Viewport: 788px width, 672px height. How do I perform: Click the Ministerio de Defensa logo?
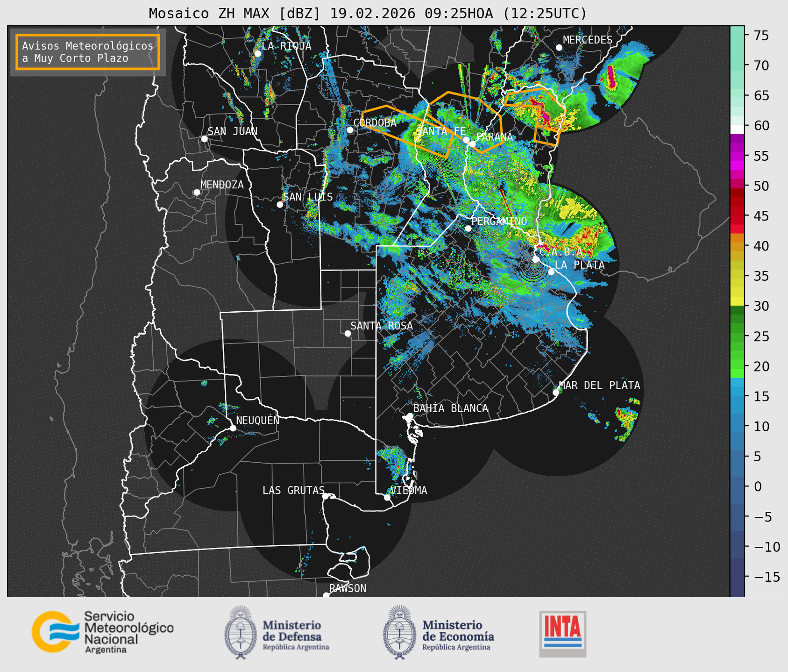(x=277, y=632)
